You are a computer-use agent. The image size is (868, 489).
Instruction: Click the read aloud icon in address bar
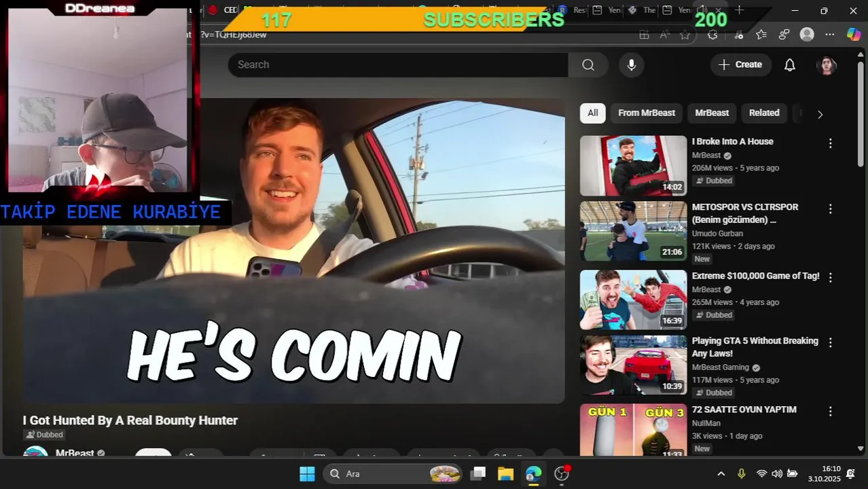click(664, 35)
